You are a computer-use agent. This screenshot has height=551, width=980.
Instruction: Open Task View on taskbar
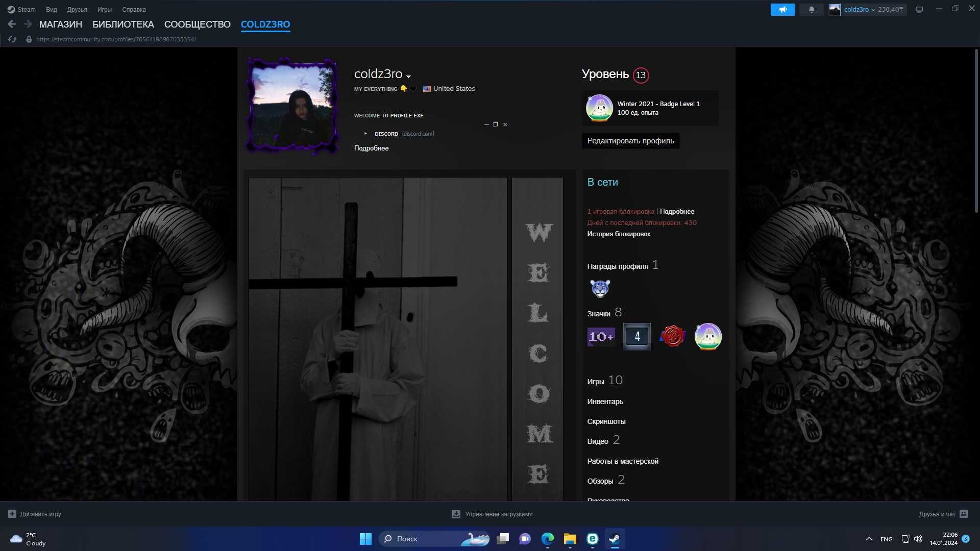(x=503, y=539)
